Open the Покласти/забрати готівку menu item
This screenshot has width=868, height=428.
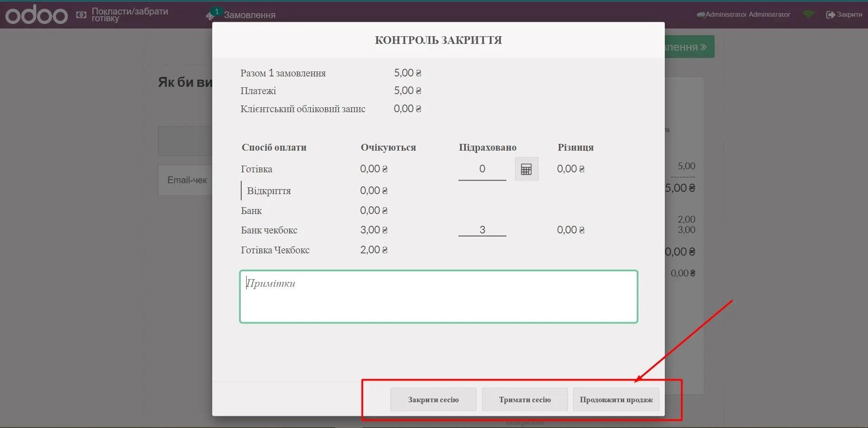tap(129, 14)
